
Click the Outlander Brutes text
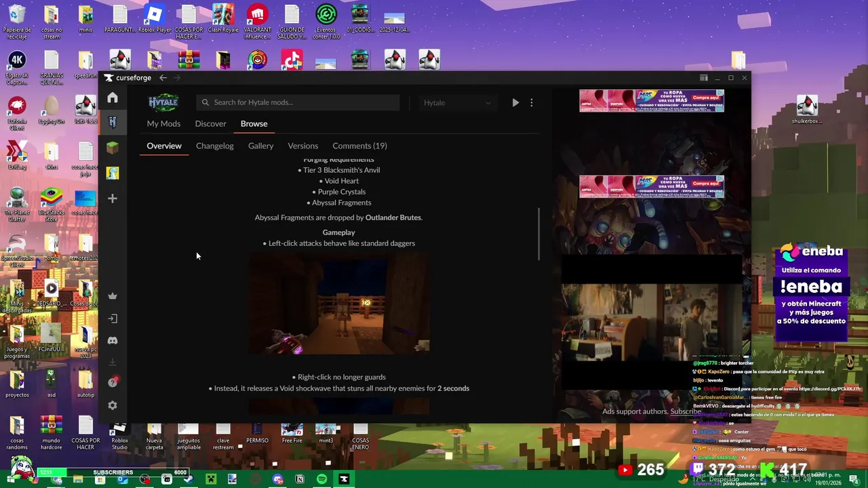[393, 218]
